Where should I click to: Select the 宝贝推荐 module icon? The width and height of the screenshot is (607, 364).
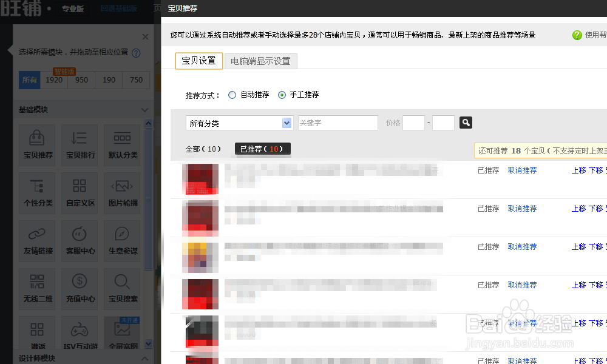pos(37,145)
